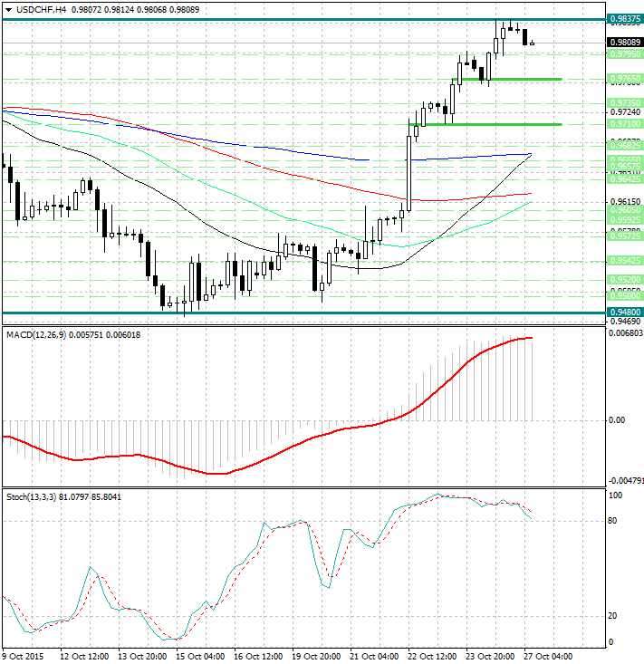
Task: Select the 0.95925 price level label
Action: (x=625, y=220)
